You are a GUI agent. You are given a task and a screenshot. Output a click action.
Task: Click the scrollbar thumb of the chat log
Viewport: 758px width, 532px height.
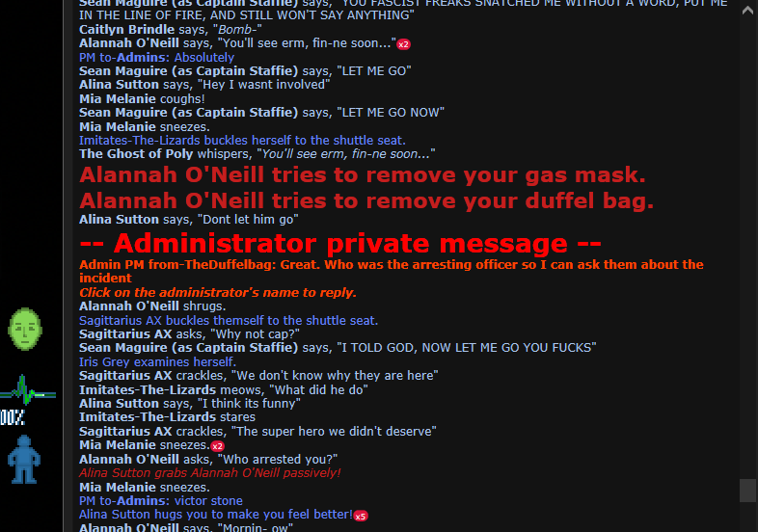click(747, 491)
